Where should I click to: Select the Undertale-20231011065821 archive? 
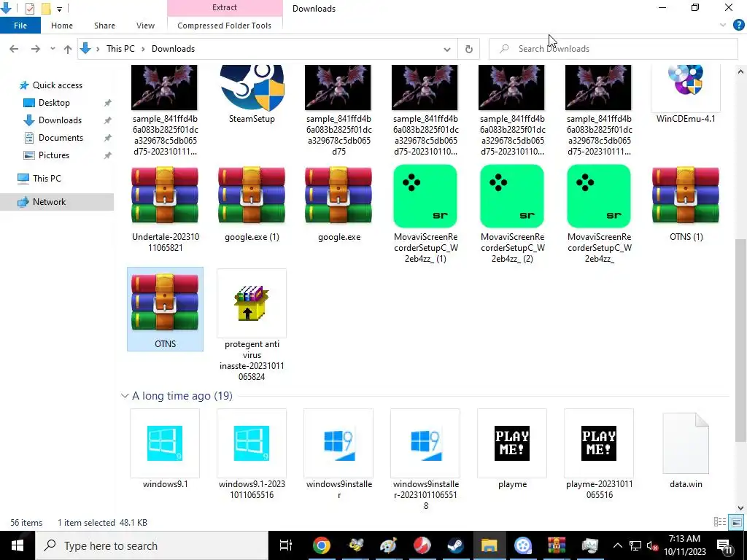(x=165, y=195)
